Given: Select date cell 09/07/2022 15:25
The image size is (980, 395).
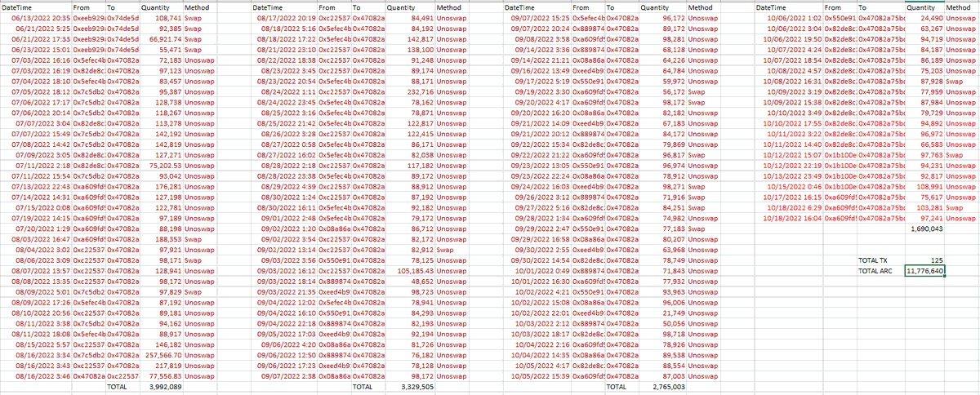Looking at the screenshot, I should 540,16.
